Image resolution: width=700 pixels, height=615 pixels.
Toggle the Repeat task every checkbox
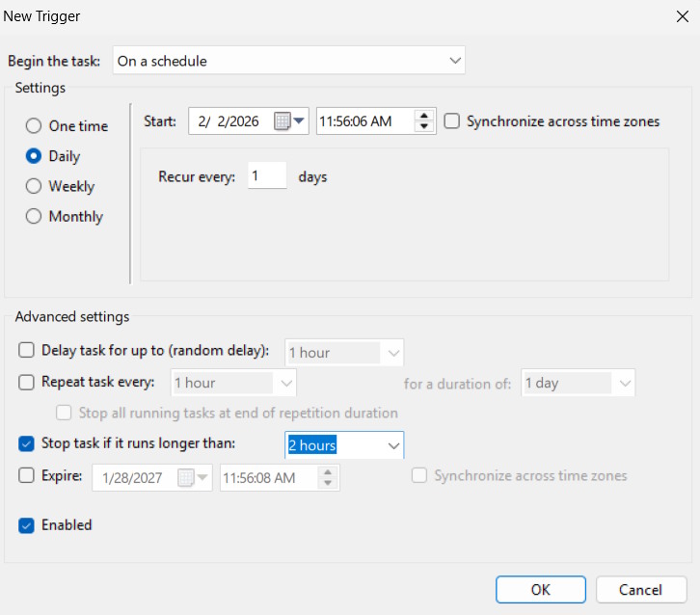pyautogui.click(x=26, y=382)
